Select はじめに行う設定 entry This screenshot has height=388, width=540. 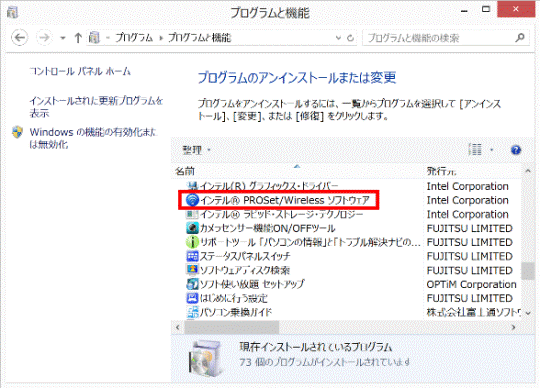coord(233,298)
